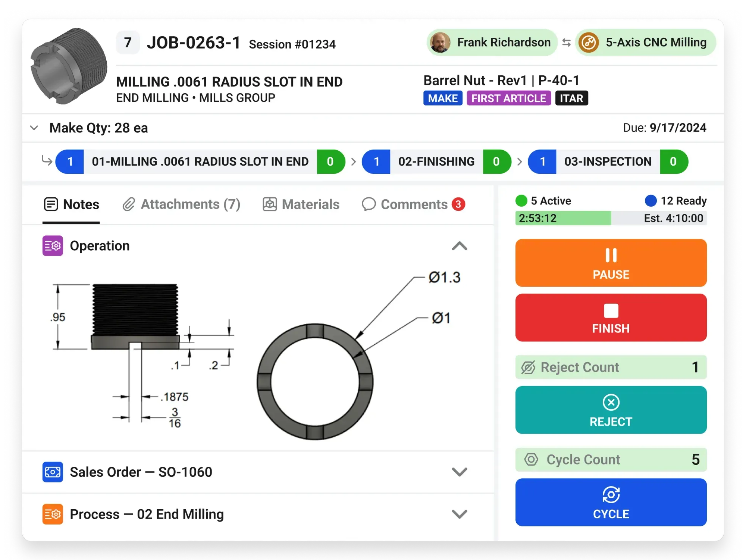This screenshot has width=746, height=560.
Task: Switch to the Notes tab
Action: 71,204
